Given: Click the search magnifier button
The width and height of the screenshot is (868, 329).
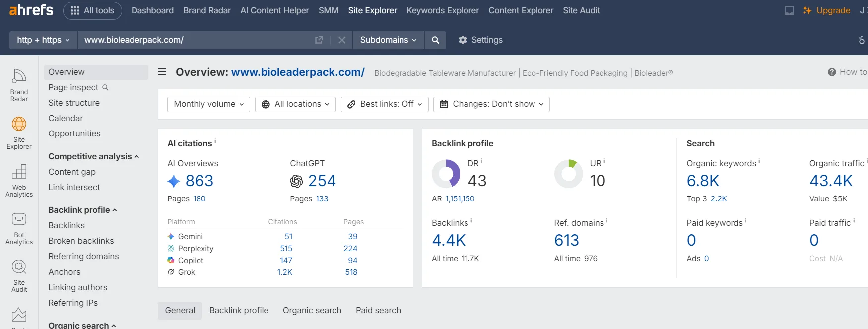Looking at the screenshot, I should [x=435, y=40].
